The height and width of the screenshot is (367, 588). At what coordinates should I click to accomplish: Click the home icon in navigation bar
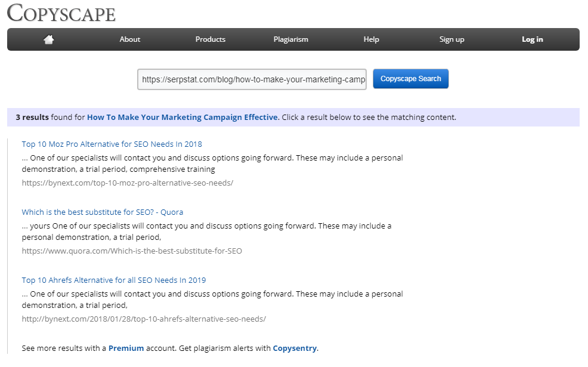point(49,39)
